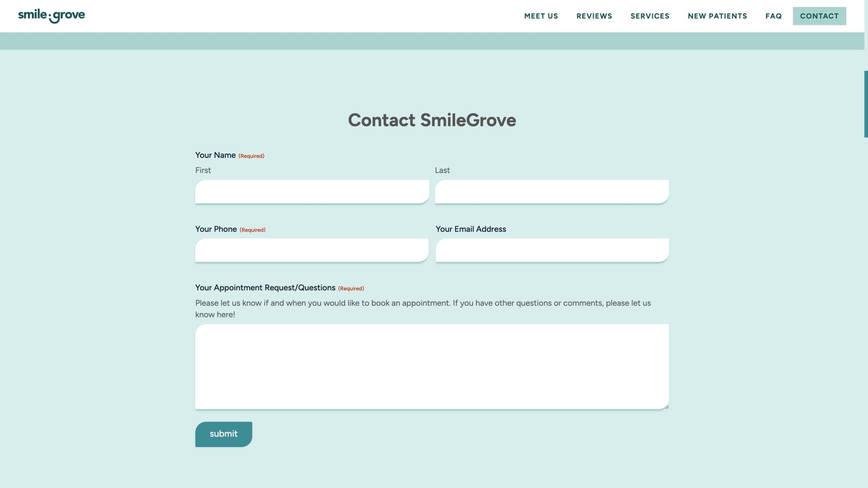Click the MEET US navigation icon
Viewport: 868px width, 488px height.
[541, 16]
